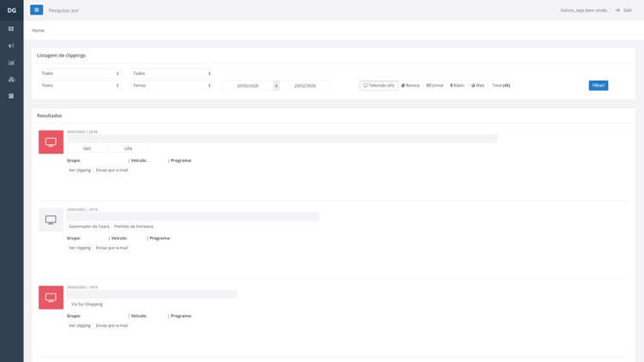
Task: Click Ver clipping for Via Sul Shopping item
Action: (80, 325)
